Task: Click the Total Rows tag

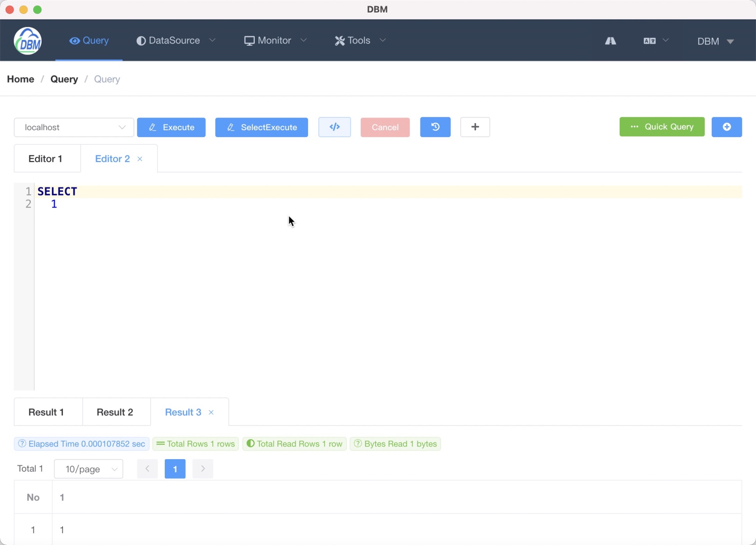Action: click(x=196, y=444)
